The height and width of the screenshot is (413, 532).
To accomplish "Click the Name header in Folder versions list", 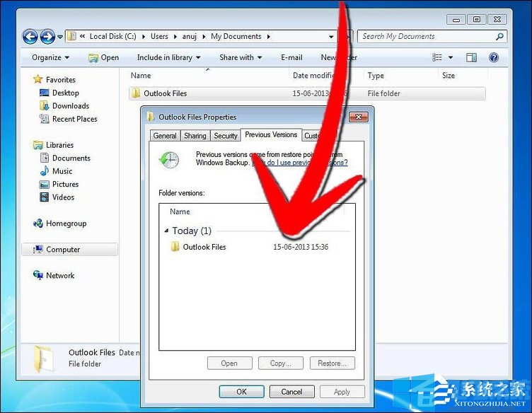I will (x=180, y=211).
